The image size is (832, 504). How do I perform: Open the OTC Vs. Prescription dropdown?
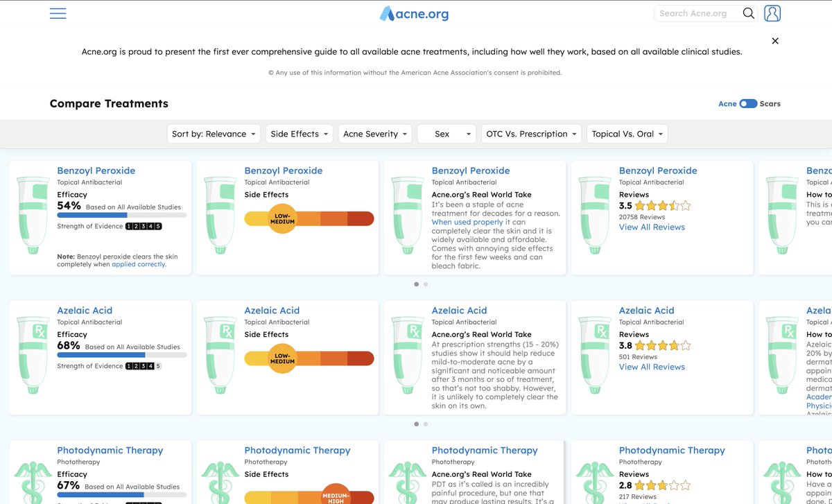pos(531,133)
